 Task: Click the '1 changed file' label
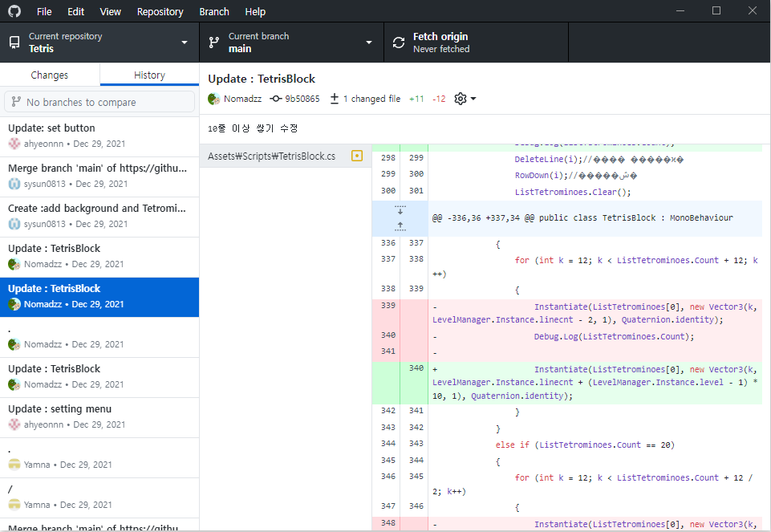point(371,99)
